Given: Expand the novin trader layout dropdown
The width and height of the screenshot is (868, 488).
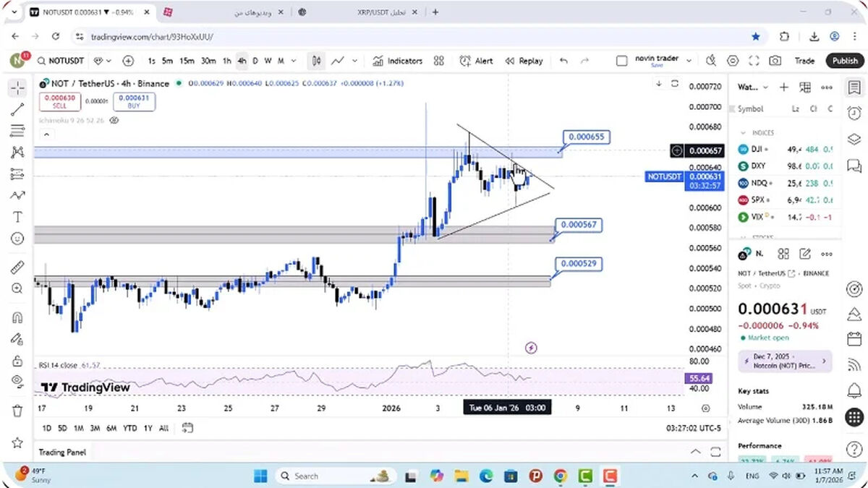Looking at the screenshot, I should (689, 61).
